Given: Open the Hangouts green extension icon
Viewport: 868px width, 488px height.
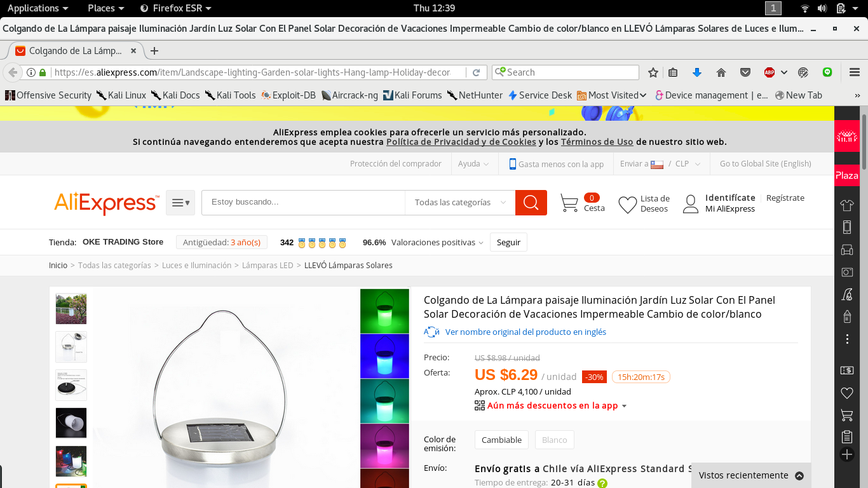Looking at the screenshot, I should [x=827, y=72].
